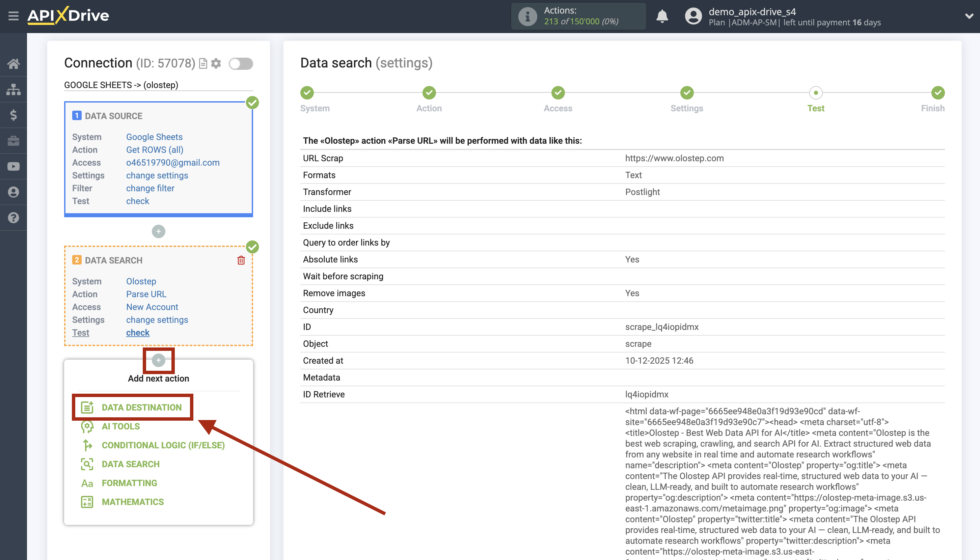The image size is (980, 560).
Task: Open the help question-mark sidebar icon
Action: [13, 218]
